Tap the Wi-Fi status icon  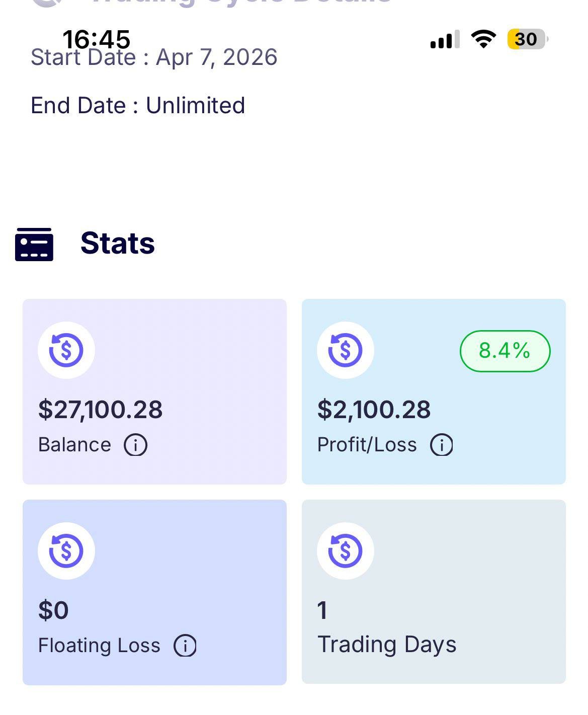click(483, 39)
